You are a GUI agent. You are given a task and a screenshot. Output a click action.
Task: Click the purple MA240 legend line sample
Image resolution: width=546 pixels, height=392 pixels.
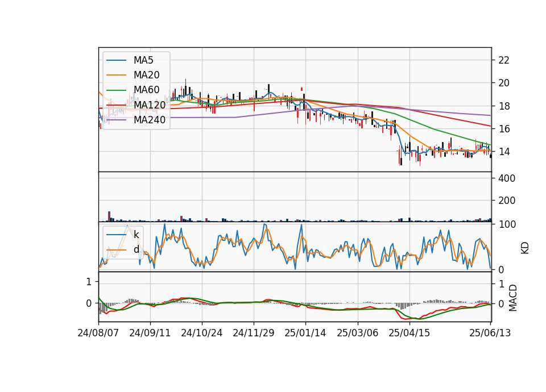(116, 120)
